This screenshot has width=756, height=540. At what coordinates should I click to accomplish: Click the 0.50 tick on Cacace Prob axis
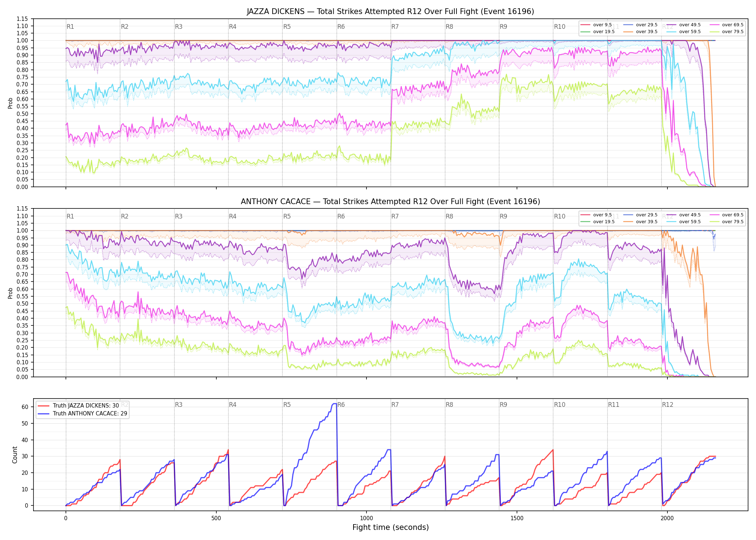coord(22,303)
